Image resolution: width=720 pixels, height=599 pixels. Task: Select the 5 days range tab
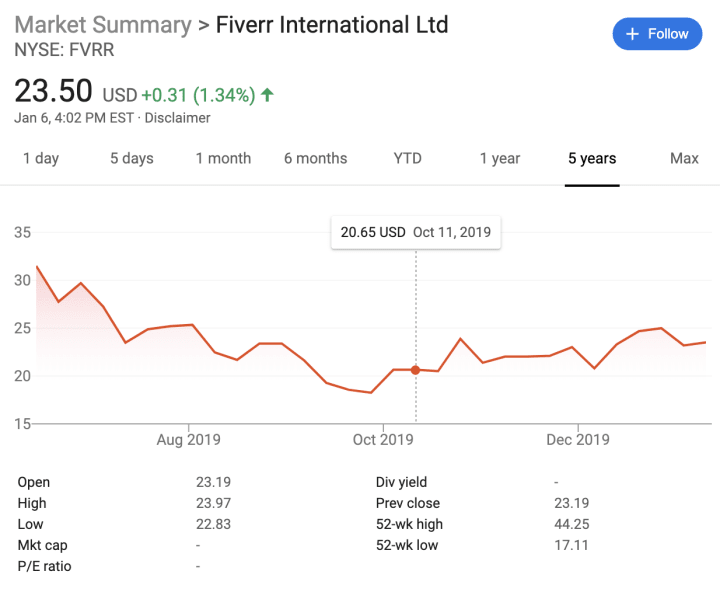point(131,158)
